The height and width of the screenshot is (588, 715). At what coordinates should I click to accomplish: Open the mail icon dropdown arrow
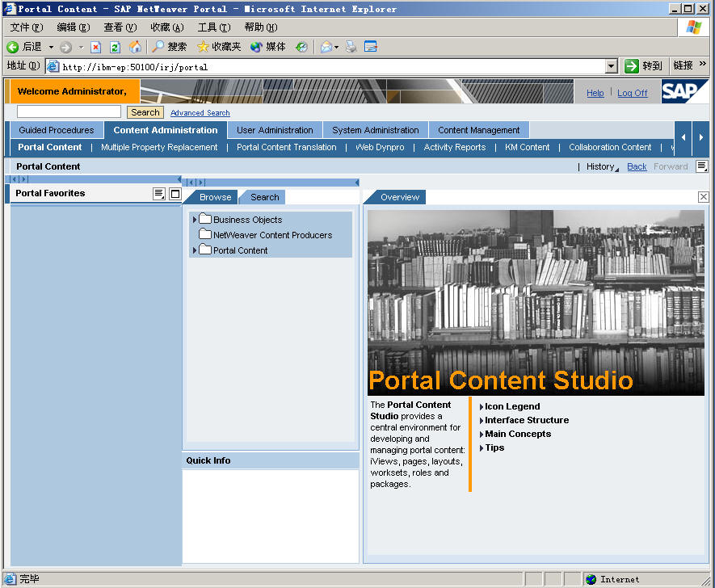(337, 47)
